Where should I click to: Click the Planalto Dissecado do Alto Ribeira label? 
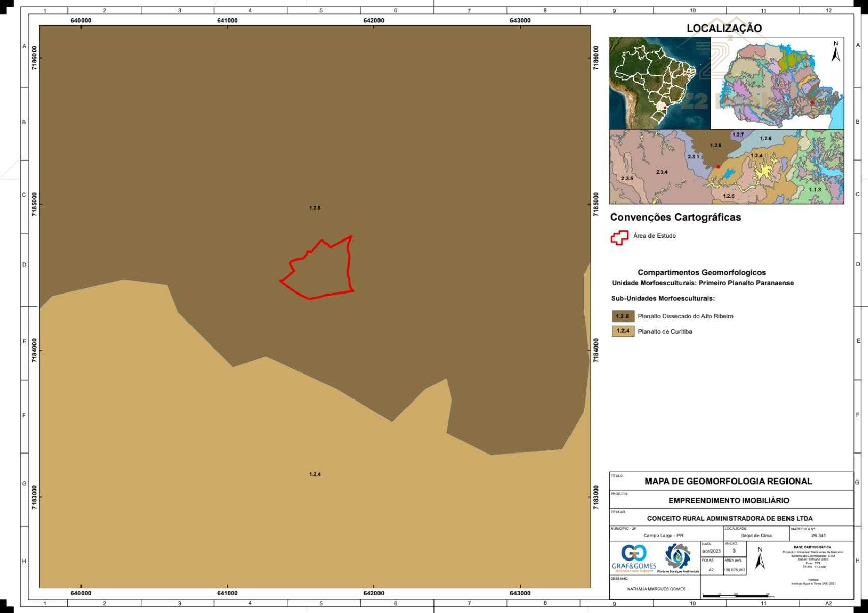point(685,316)
